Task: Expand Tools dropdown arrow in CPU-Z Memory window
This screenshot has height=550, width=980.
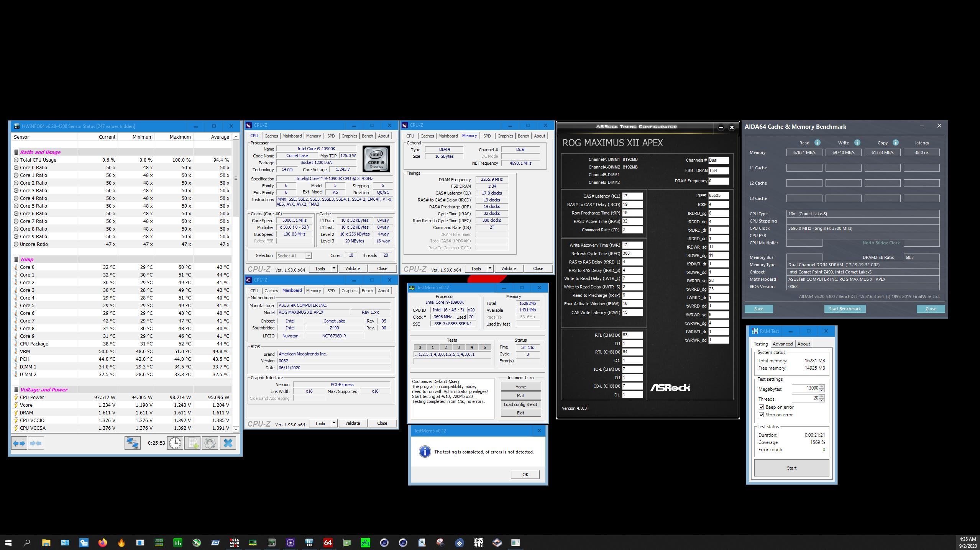Action: pos(490,268)
